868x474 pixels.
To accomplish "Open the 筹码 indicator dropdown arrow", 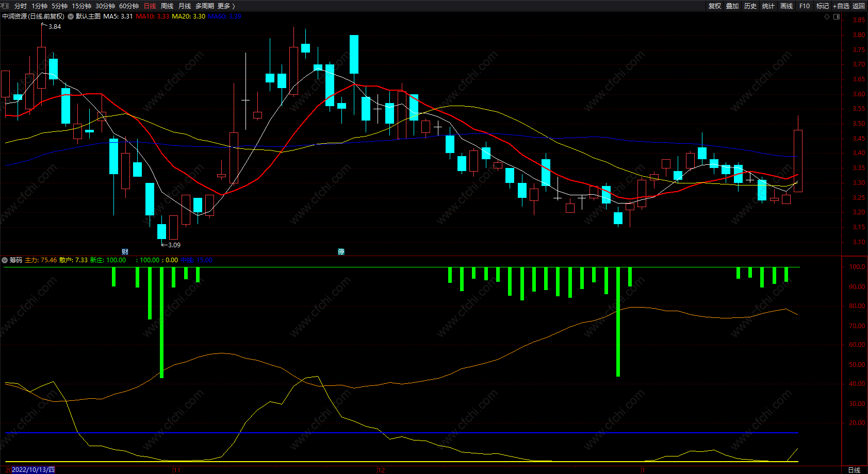I will tap(5, 260).
